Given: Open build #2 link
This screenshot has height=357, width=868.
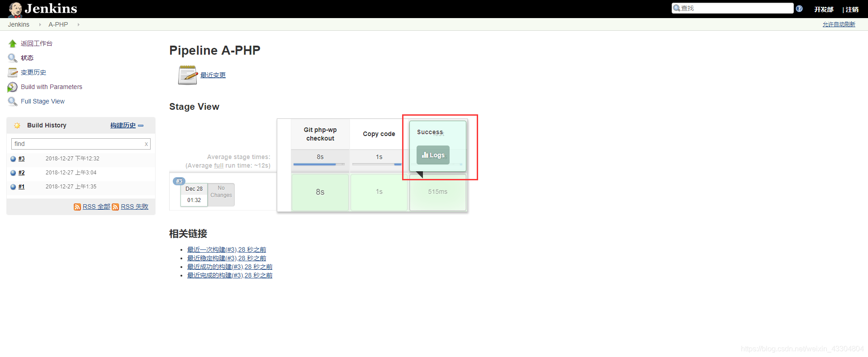Looking at the screenshot, I should 22,173.
